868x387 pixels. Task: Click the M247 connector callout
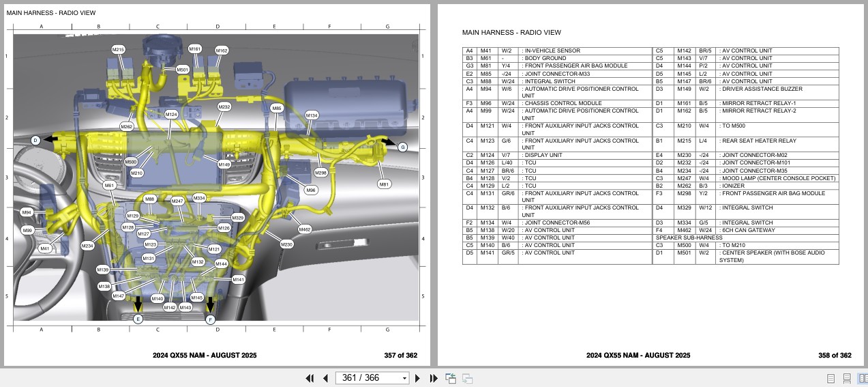177,201
